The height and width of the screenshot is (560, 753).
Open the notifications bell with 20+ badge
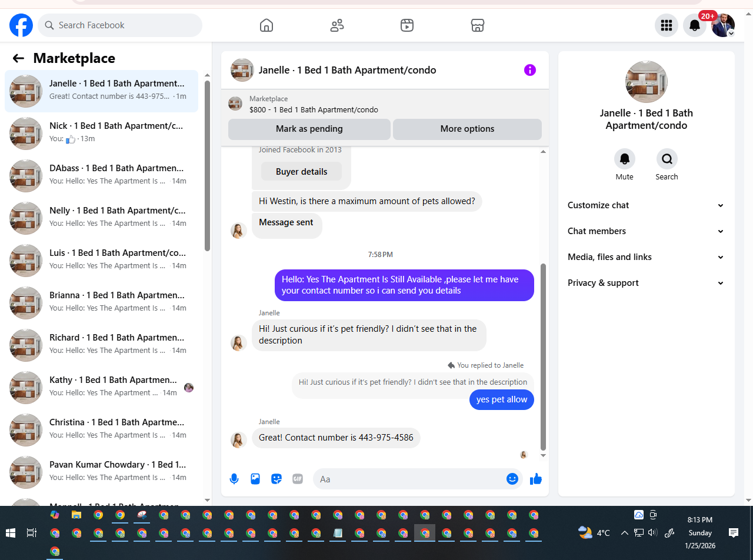coord(695,25)
